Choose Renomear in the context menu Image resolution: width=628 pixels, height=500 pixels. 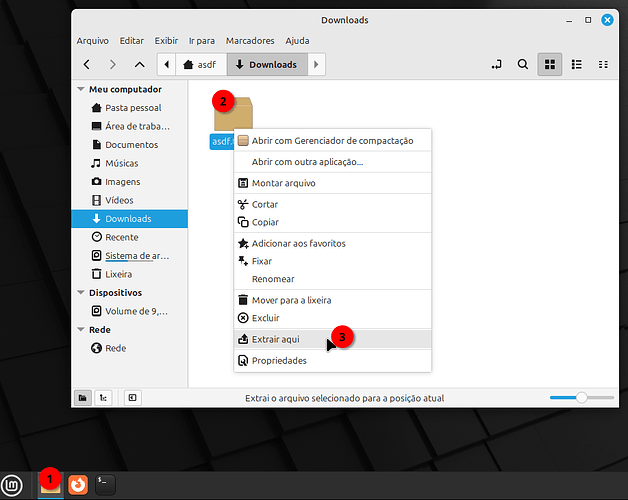[332, 279]
